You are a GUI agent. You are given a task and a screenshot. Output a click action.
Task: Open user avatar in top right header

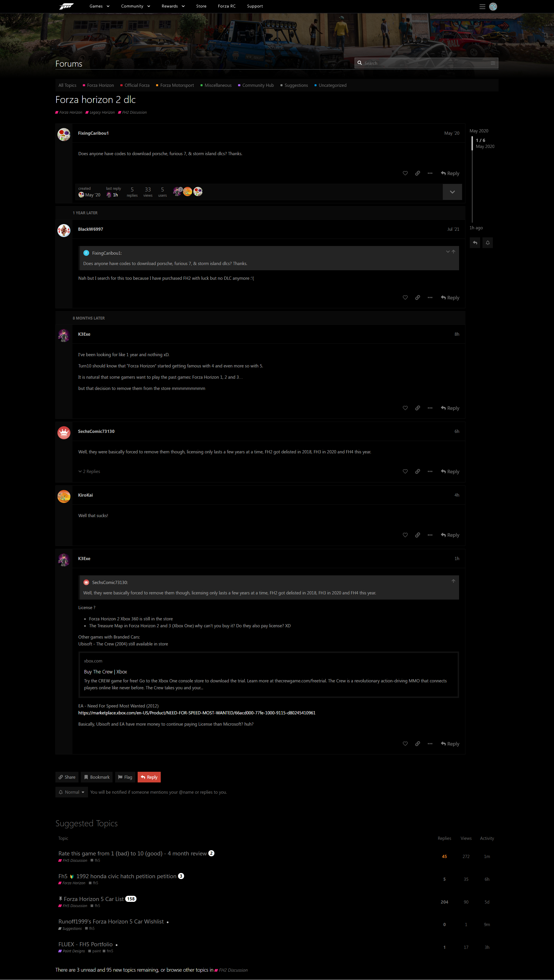point(493,6)
